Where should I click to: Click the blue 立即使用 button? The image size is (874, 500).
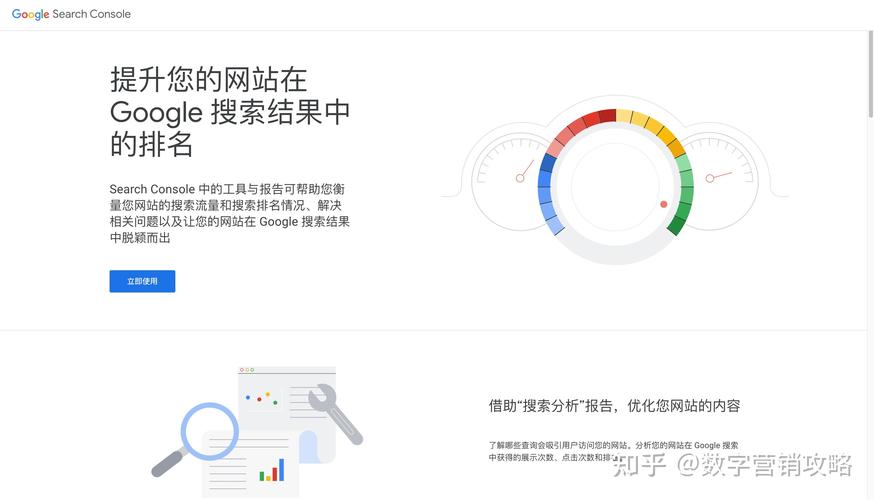tap(142, 281)
